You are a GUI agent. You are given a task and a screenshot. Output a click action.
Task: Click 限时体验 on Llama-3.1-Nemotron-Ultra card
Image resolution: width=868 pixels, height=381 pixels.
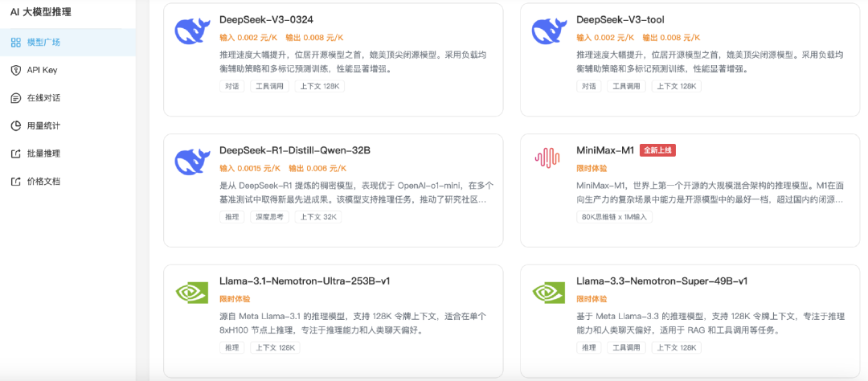pyautogui.click(x=234, y=299)
